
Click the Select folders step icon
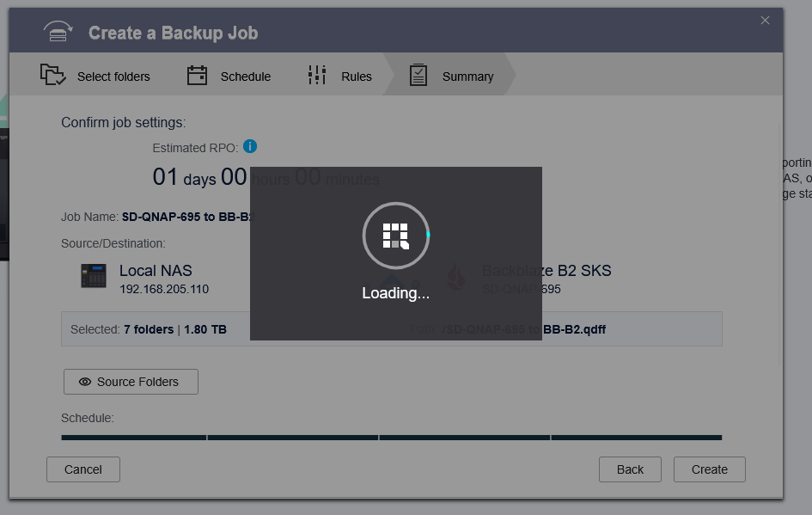[52, 76]
